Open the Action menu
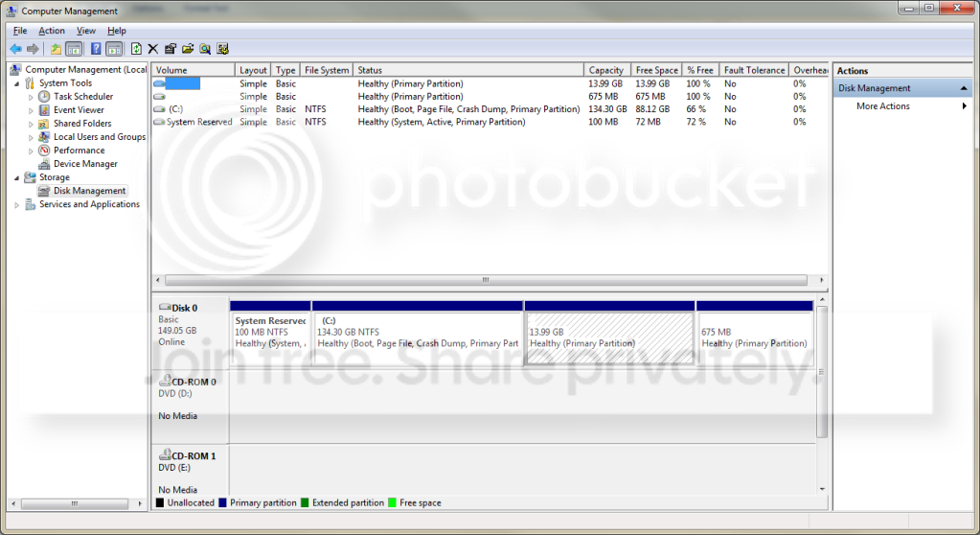Viewport: 980px width, 535px height. 51,31
